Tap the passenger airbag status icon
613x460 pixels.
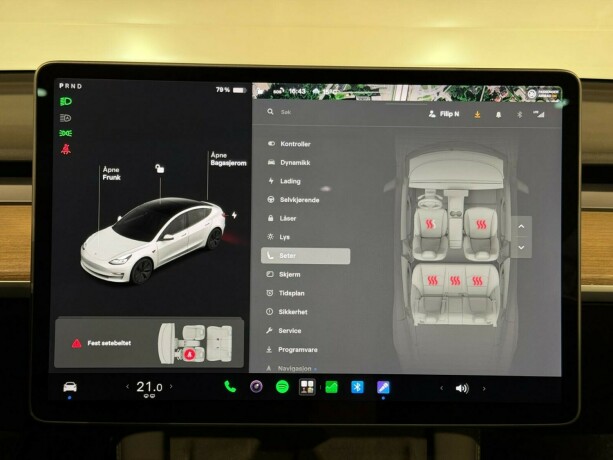pos(544,93)
